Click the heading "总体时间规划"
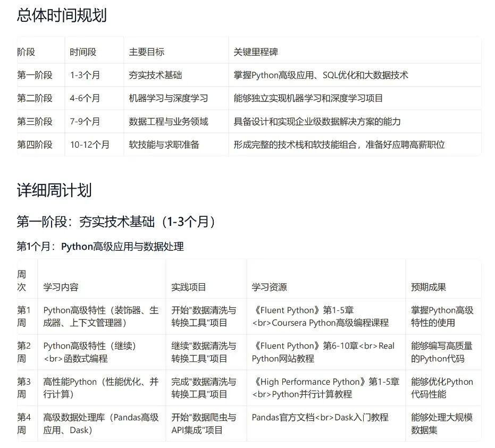Viewport: 495px width, 448px height. (62, 15)
